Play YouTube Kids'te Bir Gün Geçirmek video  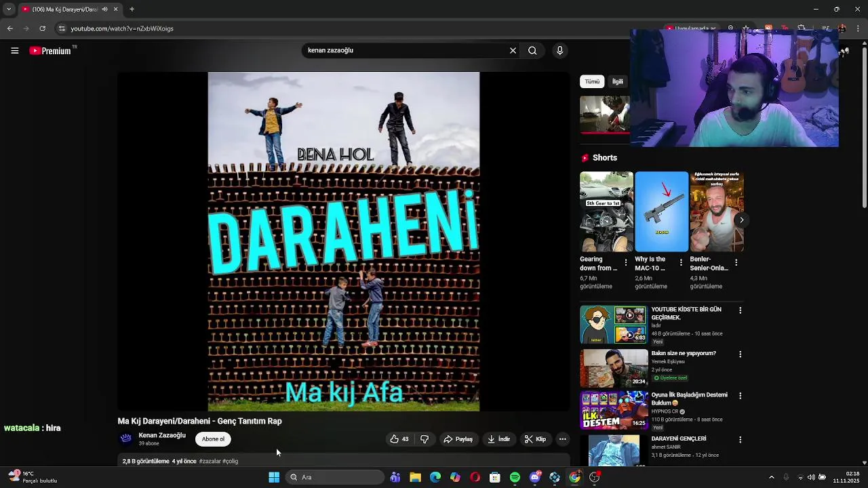pyautogui.click(x=614, y=325)
